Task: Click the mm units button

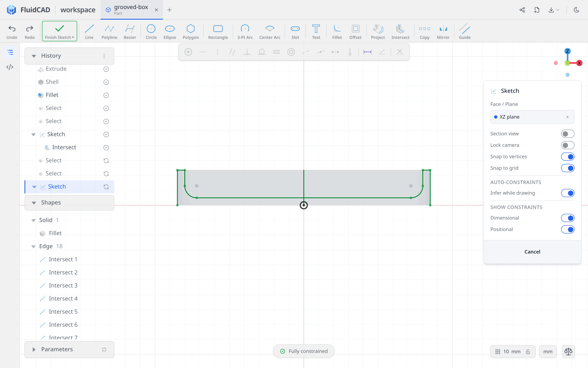Action: pyautogui.click(x=548, y=351)
